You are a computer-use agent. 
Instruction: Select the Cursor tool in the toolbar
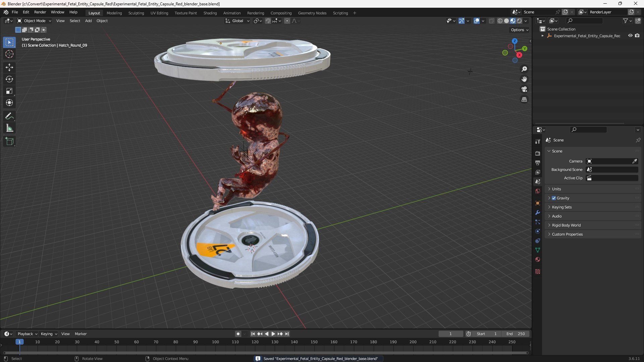9,54
